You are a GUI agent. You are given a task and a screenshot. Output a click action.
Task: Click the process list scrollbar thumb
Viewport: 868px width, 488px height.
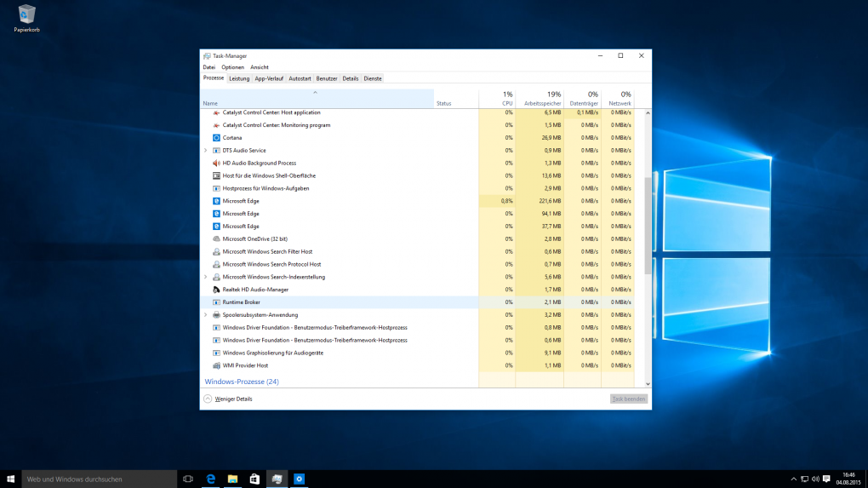pos(648,226)
